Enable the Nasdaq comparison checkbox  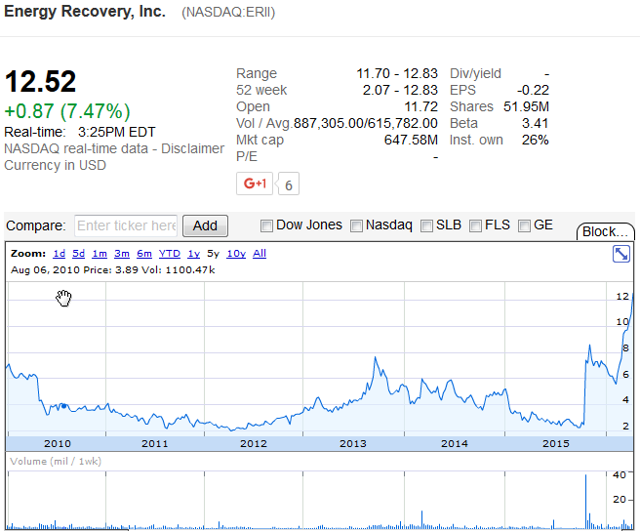pos(356,226)
